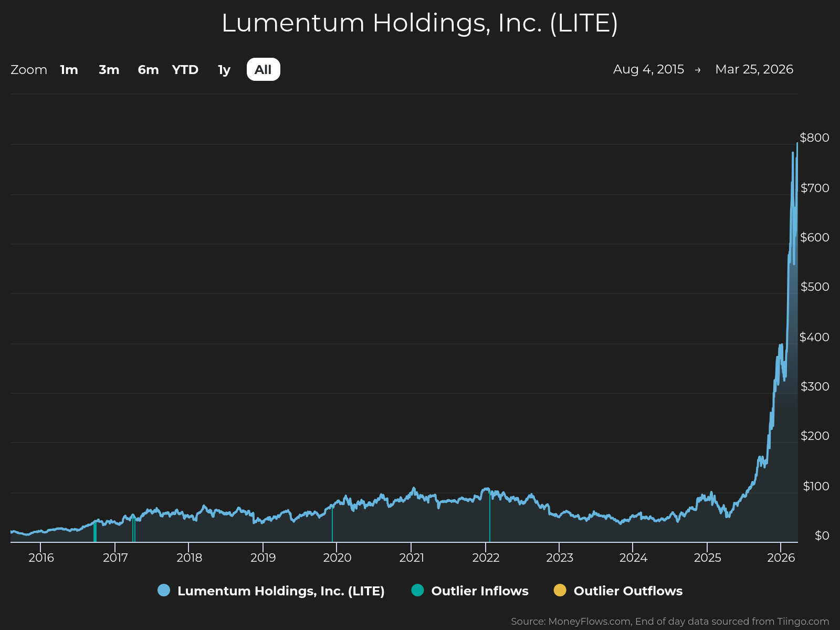Toggle Lumentum Holdings series in legend

[271, 591]
